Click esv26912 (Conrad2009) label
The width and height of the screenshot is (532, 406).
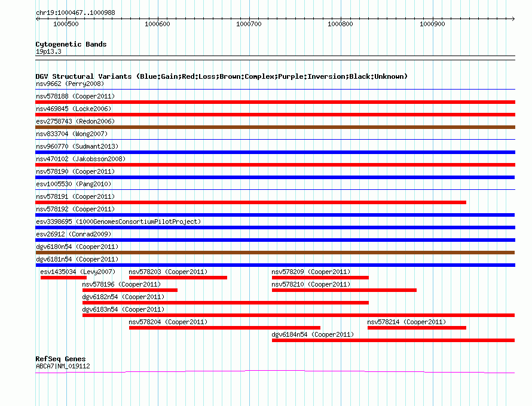click(74, 234)
